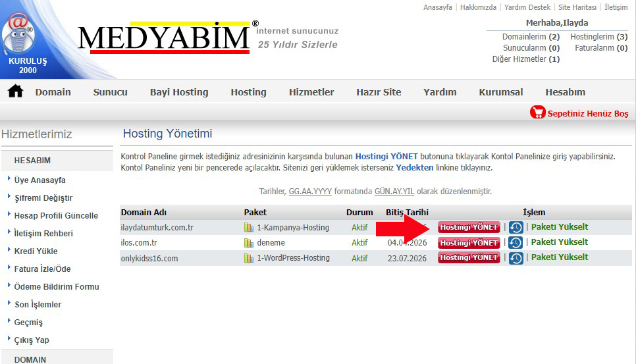Image resolution: width=636 pixels, height=364 pixels.
Task: Open Hakkımızda top link
Action: [x=478, y=7]
